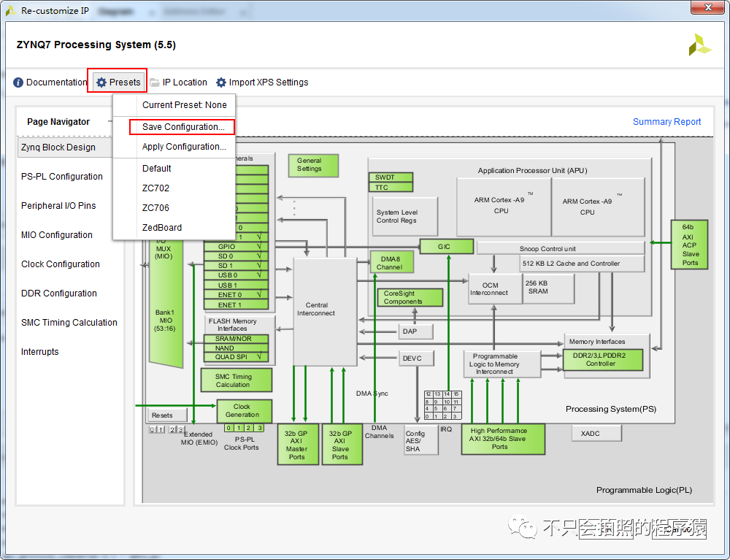Click the Vivado logo in the title bar

pos(11,10)
